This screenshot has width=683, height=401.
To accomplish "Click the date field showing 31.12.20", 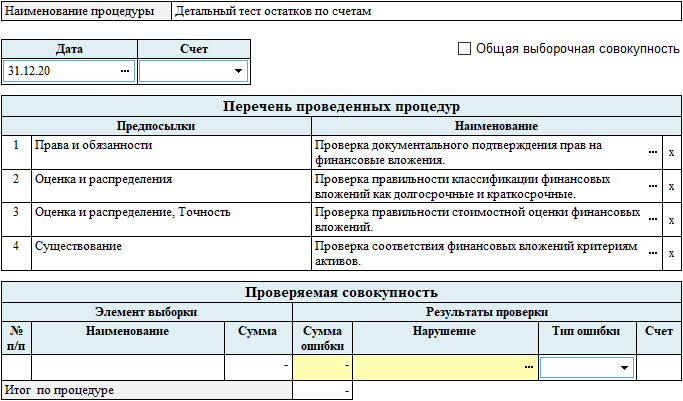I will point(69,71).
